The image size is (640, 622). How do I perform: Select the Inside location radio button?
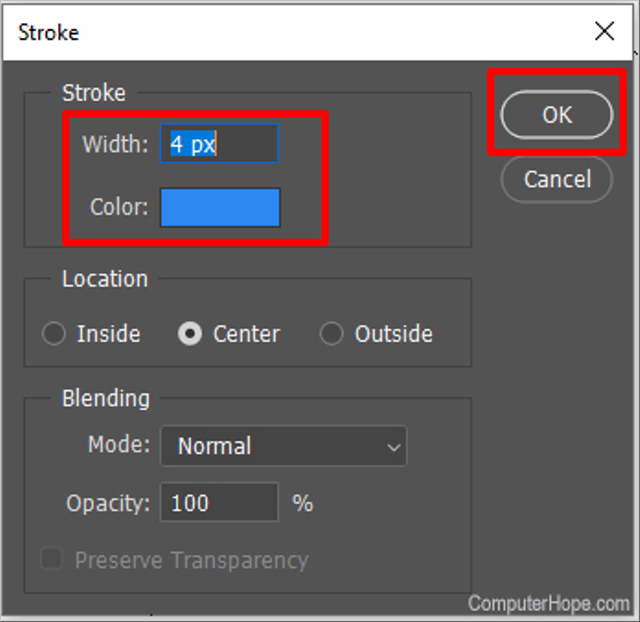[x=54, y=333]
